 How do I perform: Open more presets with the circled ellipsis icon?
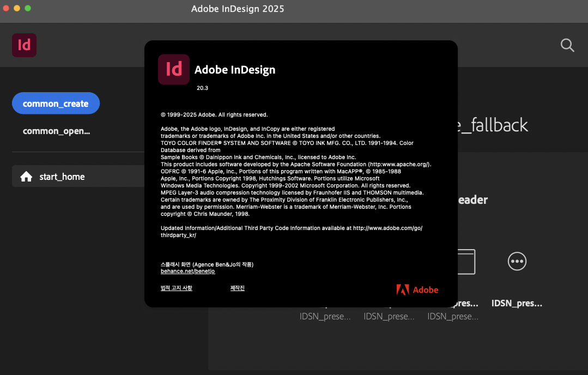[517, 262]
